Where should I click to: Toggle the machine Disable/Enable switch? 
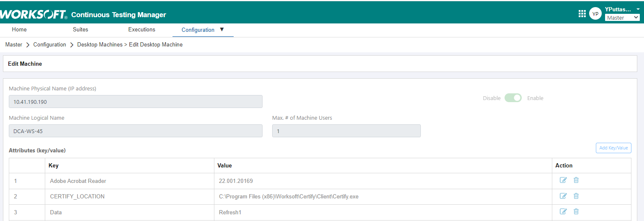coord(513,98)
